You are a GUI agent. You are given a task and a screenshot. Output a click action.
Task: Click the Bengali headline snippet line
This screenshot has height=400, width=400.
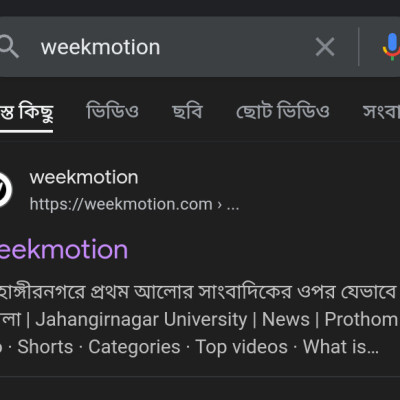(198, 292)
